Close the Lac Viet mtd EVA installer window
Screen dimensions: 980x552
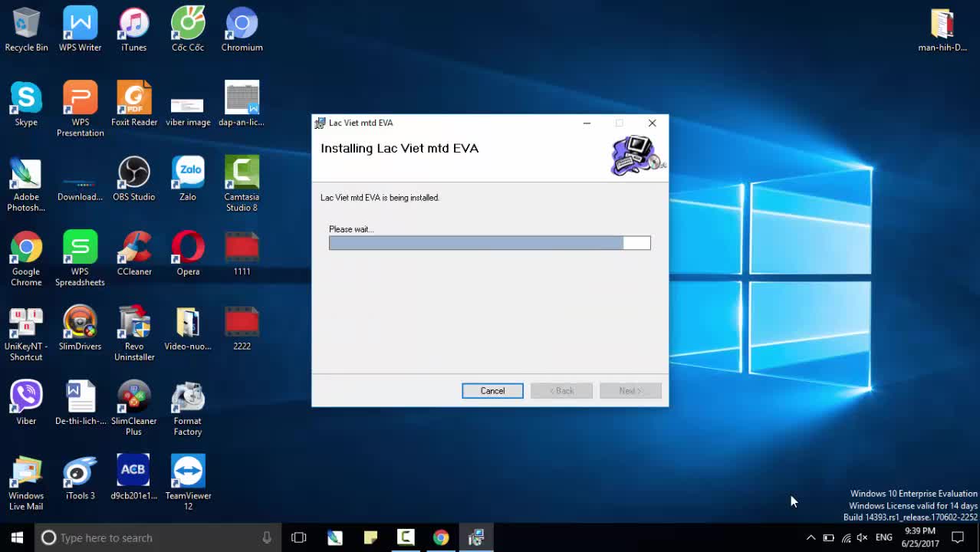pyautogui.click(x=652, y=123)
